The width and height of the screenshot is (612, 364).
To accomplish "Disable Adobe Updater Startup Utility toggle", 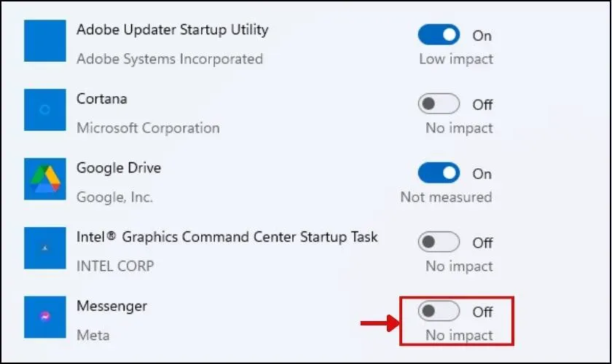I will [439, 35].
